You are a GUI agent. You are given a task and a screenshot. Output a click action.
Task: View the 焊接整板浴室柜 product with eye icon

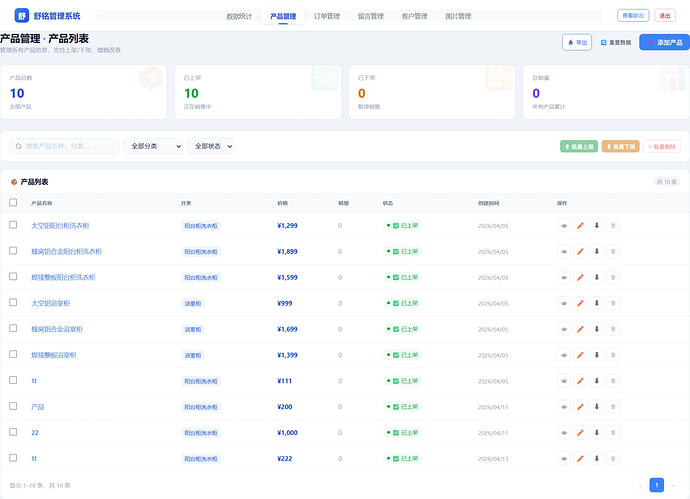pos(563,355)
